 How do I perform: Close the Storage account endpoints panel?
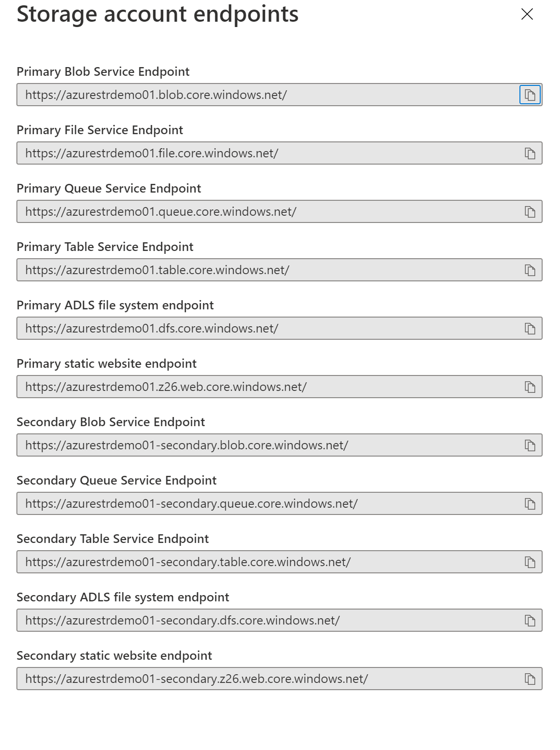coord(527,15)
